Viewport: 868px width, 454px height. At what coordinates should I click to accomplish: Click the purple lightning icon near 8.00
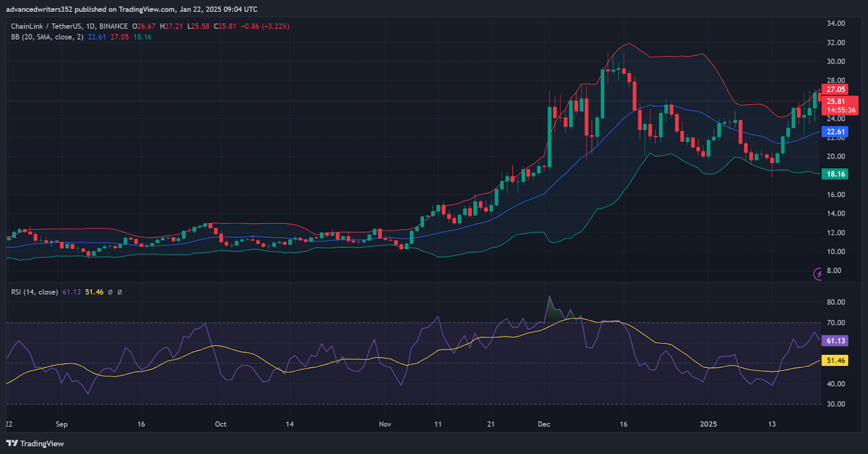(x=818, y=274)
